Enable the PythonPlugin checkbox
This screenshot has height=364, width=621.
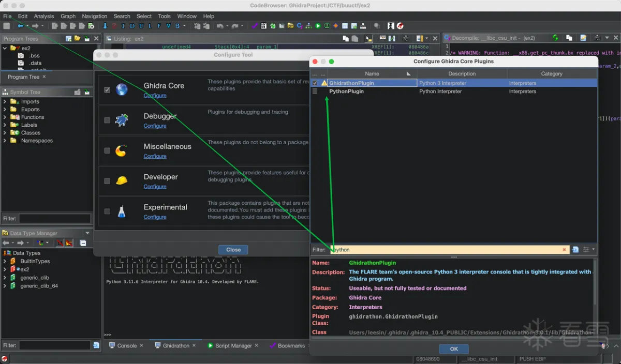tap(315, 92)
